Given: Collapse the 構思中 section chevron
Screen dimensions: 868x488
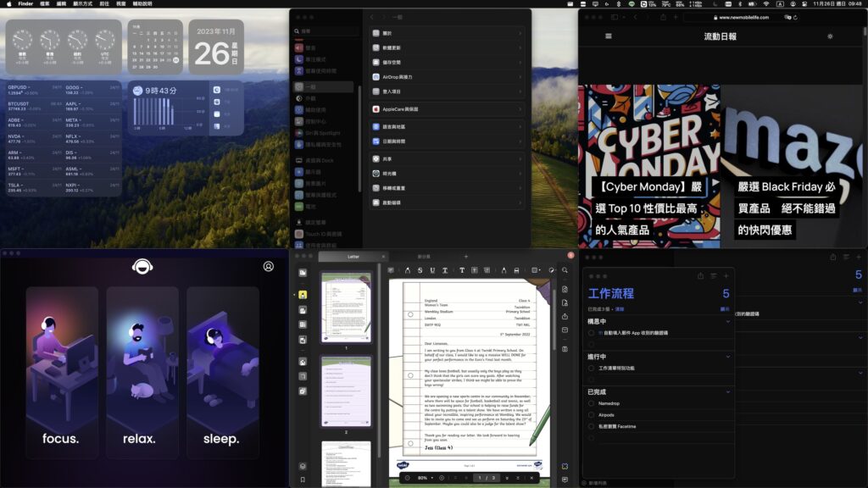Looking at the screenshot, I should (728, 321).
